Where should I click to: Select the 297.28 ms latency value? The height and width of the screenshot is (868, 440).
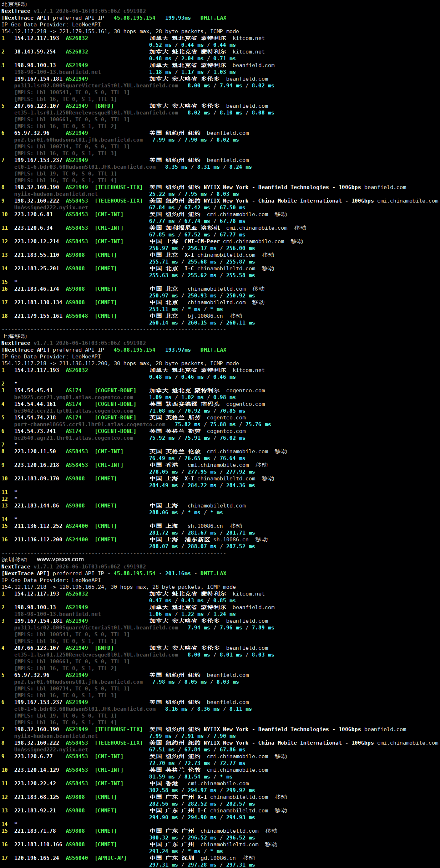202,865
